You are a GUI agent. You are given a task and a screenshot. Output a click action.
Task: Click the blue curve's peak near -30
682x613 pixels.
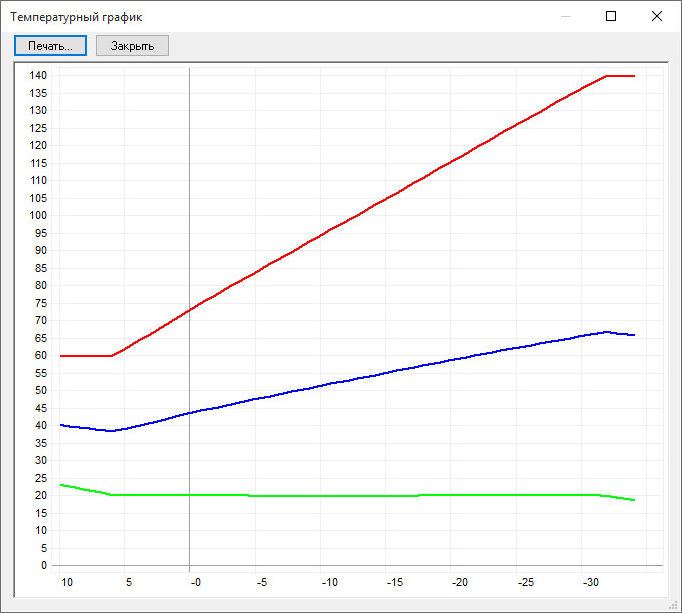606,331
